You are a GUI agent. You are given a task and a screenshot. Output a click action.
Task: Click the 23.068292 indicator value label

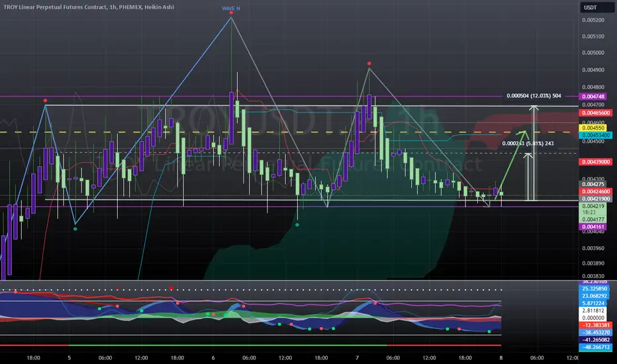[595, 296]
